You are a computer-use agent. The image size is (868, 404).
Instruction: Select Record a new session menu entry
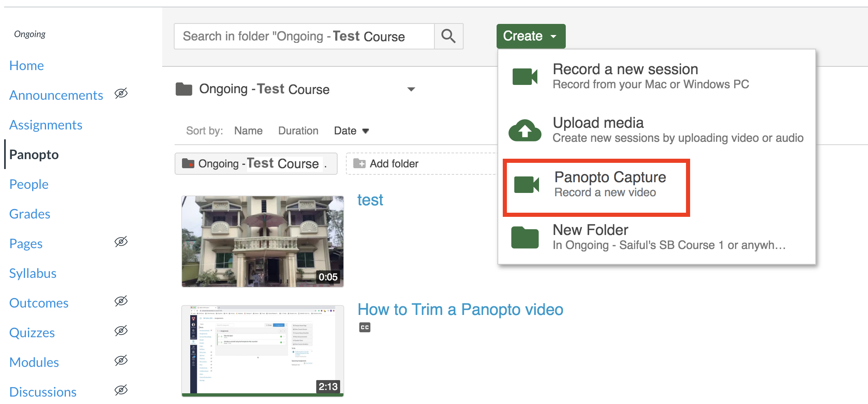(625, 69)
